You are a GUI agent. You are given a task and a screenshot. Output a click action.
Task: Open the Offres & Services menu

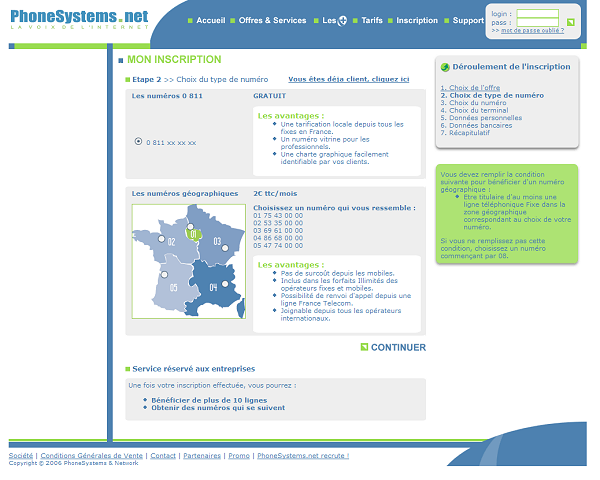(x=272, y=21)
